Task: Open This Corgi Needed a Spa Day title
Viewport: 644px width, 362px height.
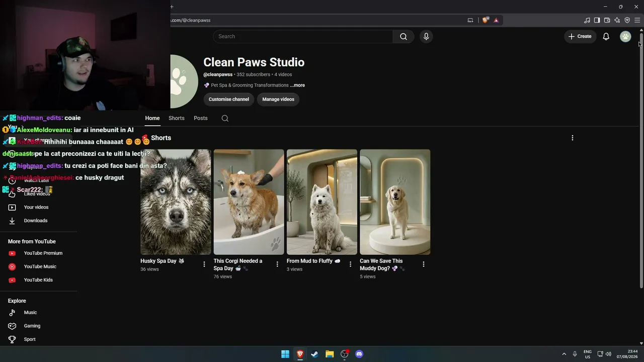Action: click(x=238, y=264)
